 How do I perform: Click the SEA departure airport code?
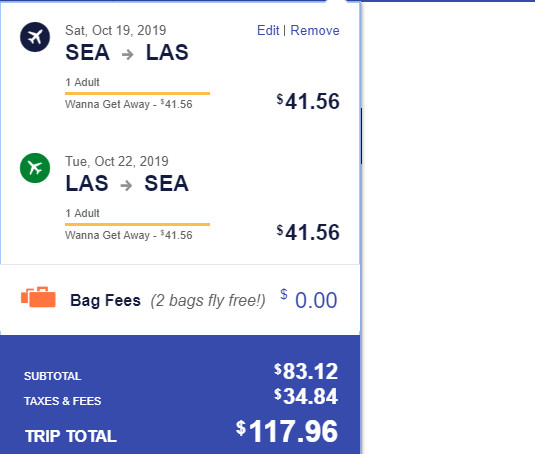87,53
